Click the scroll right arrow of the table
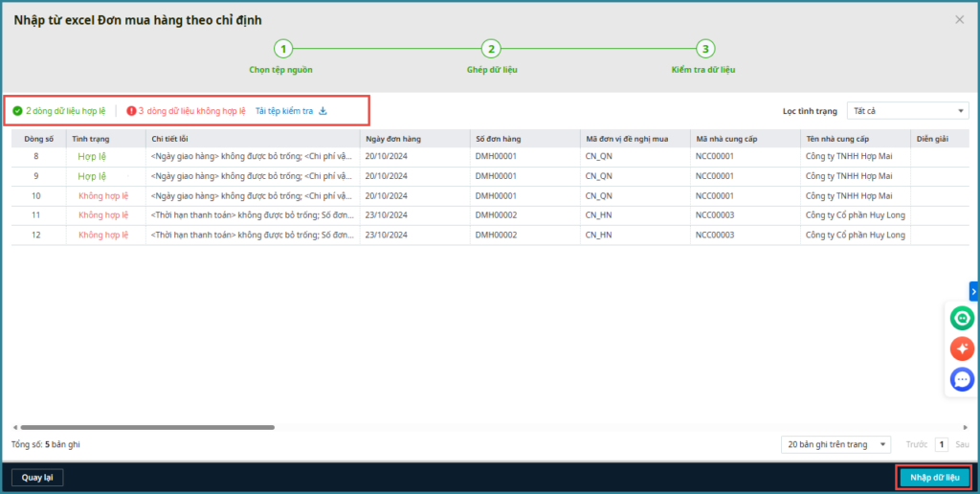The image size is (980, 494). pyautogui.click(x=965, y=427)
